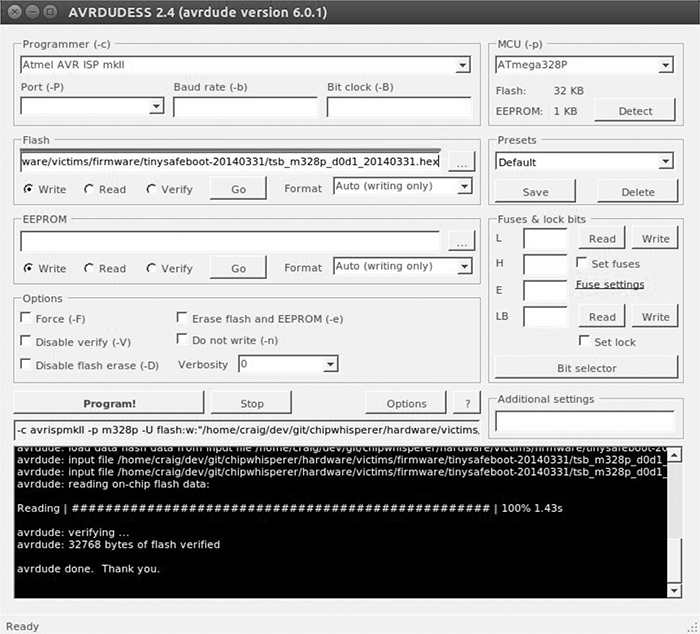Click the Detect MCU button
Screen dimensions: 700x634
click(x=634, y=111)
